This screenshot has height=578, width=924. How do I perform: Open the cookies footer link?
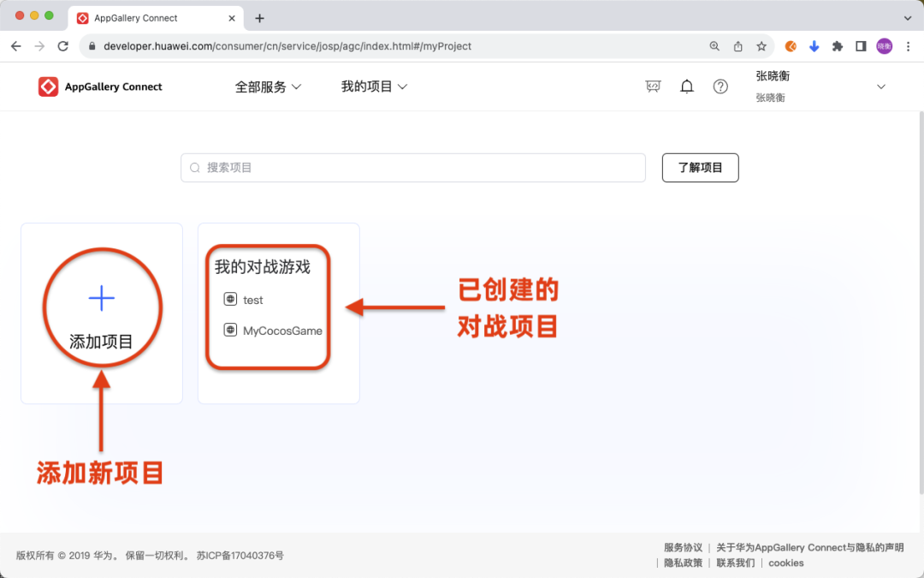click(x=786, y=563)
